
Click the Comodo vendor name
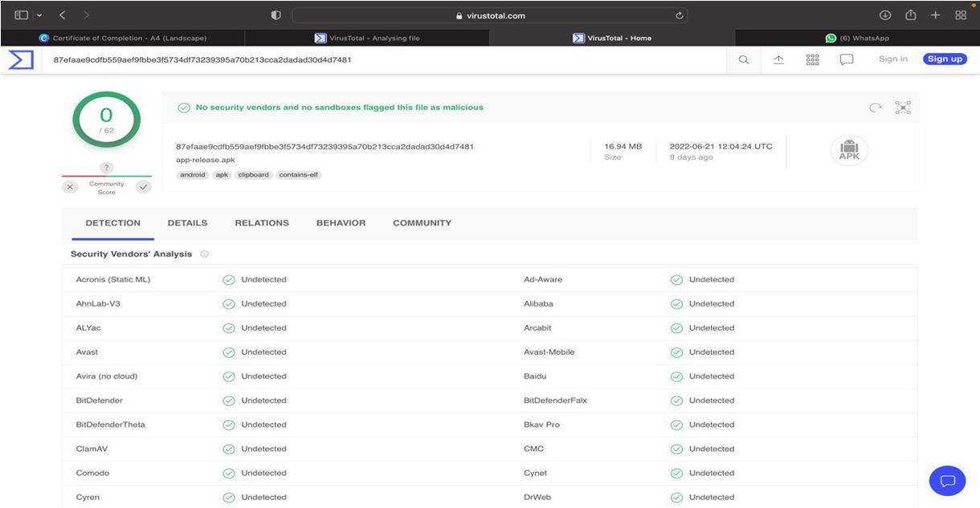[x=92, y=473]
